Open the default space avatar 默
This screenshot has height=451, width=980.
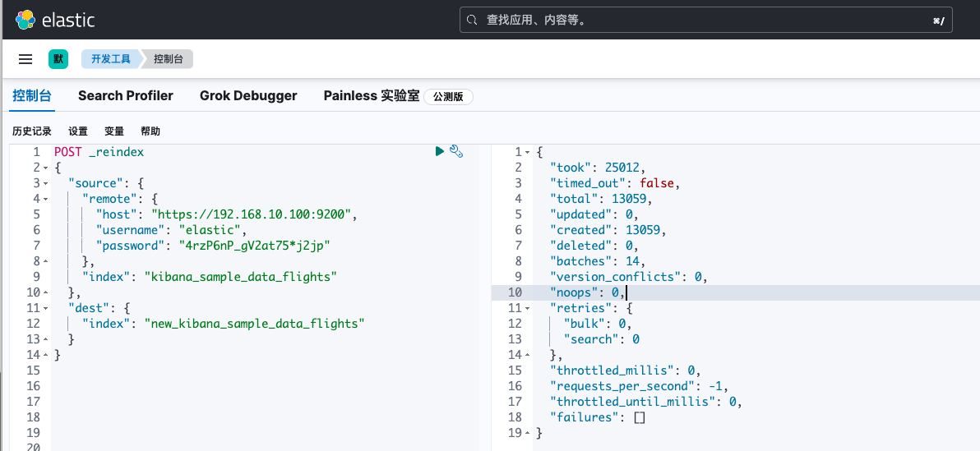[58, 59]
